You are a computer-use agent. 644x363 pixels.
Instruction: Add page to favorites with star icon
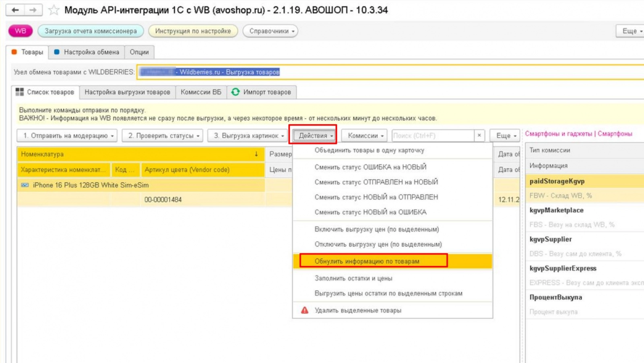click(x=54, y=10)
